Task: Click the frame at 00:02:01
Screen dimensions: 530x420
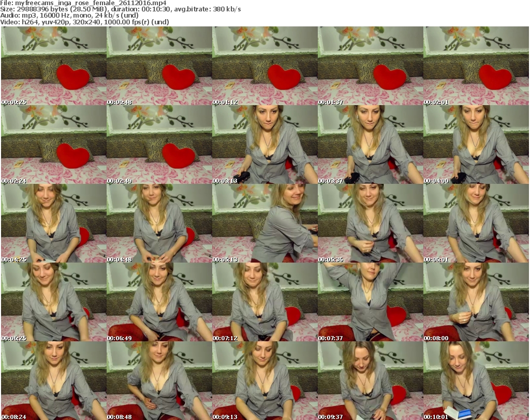Action: tap(476, 66)
